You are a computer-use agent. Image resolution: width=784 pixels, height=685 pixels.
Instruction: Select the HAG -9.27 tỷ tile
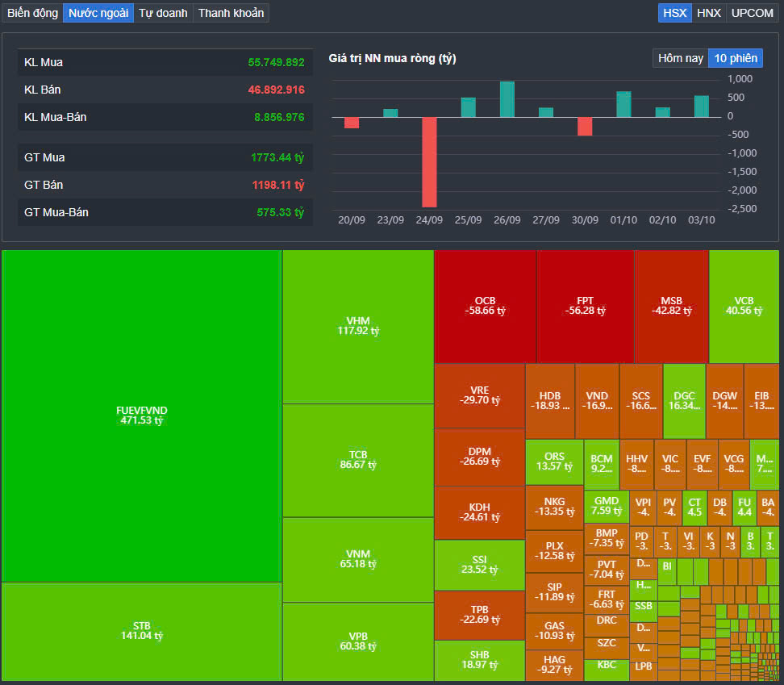[554, 665]
